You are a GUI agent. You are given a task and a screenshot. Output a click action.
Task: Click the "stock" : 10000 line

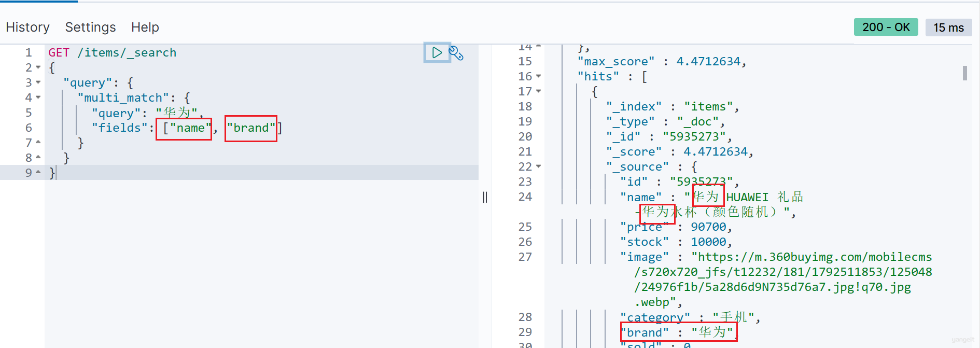pyautogui.click(x=676, y=242)
